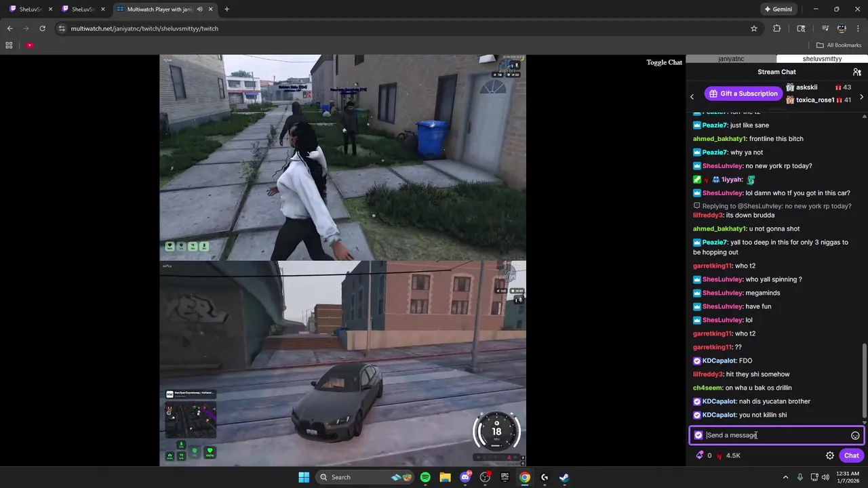Click ahmed_bakhaty1 on 'frontline this bitch' message

(x=719, y=139)
